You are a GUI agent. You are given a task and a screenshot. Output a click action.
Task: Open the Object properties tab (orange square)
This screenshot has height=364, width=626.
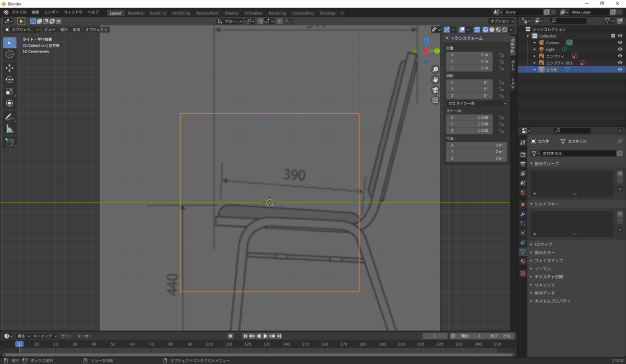[x=523, y=204]
